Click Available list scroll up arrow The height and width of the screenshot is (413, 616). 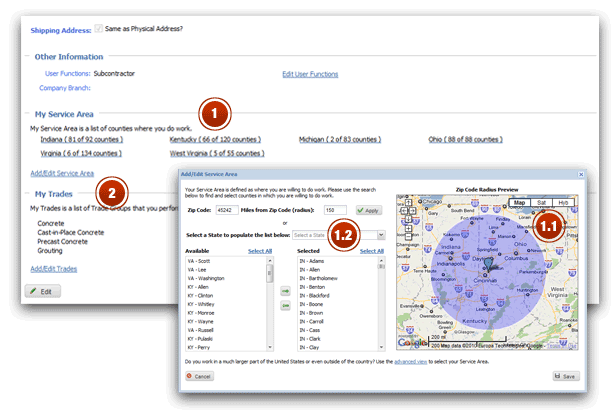(x=270, y=261)
